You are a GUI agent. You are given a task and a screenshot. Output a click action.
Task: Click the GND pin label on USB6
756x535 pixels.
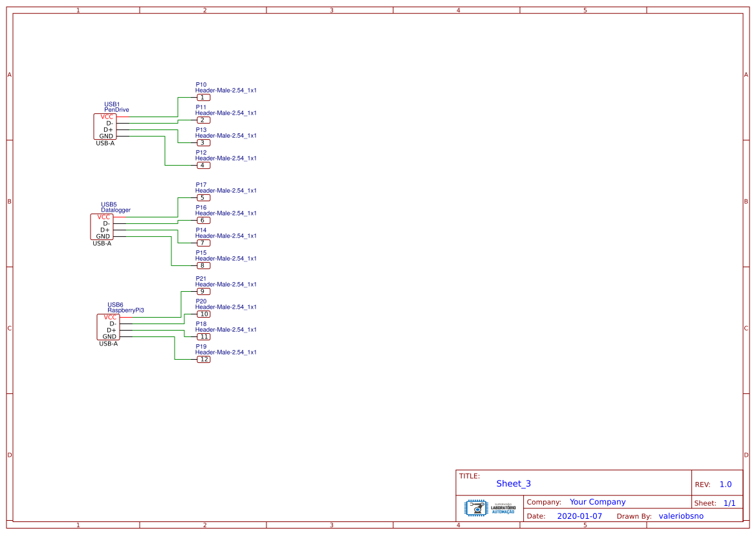pyautogui.click(x=109, y=337)
